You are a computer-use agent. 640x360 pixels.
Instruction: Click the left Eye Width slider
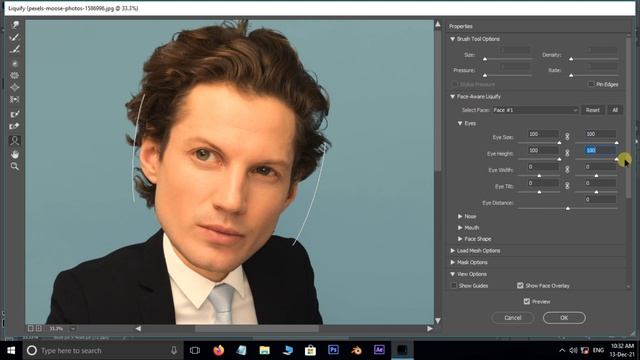coord(539,175)
